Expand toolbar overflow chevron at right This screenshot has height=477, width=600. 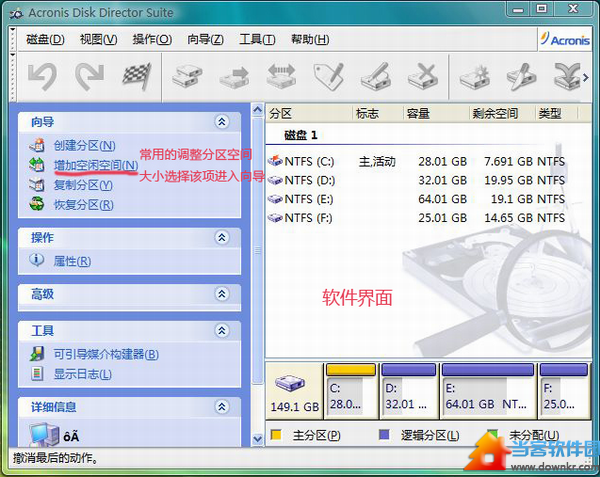[585, 78]
